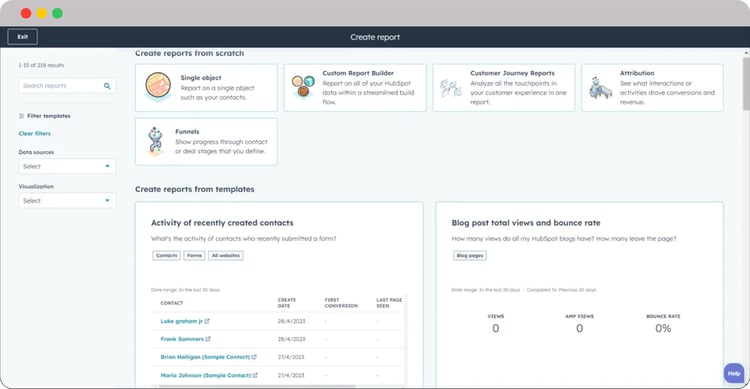
Task: Click the Clear filters link
Action: point(34,133)
